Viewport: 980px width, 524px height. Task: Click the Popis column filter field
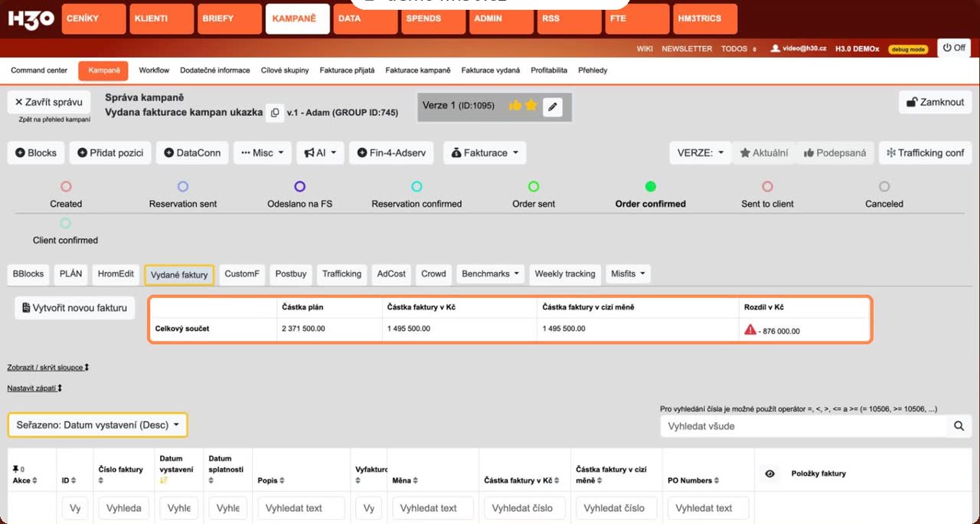click(x=302, y=508)
